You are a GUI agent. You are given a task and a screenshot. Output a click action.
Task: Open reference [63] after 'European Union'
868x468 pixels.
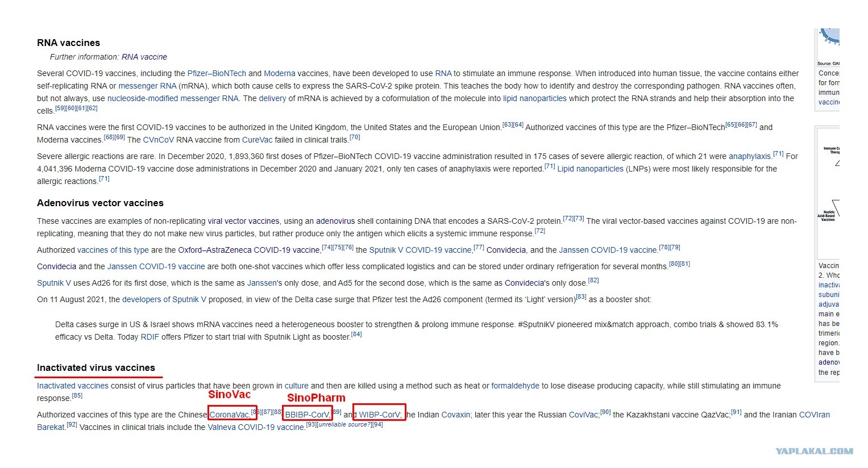point(508,124)
